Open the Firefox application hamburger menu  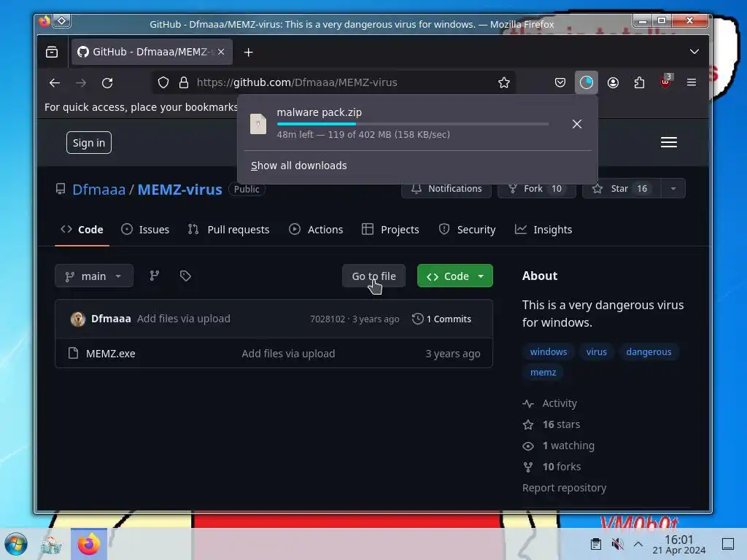692,82
